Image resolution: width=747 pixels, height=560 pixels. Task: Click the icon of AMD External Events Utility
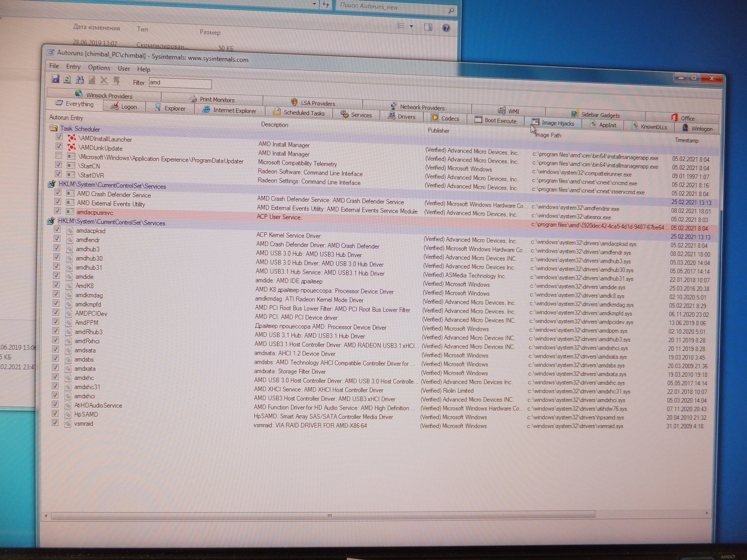(x=70, y=203)
